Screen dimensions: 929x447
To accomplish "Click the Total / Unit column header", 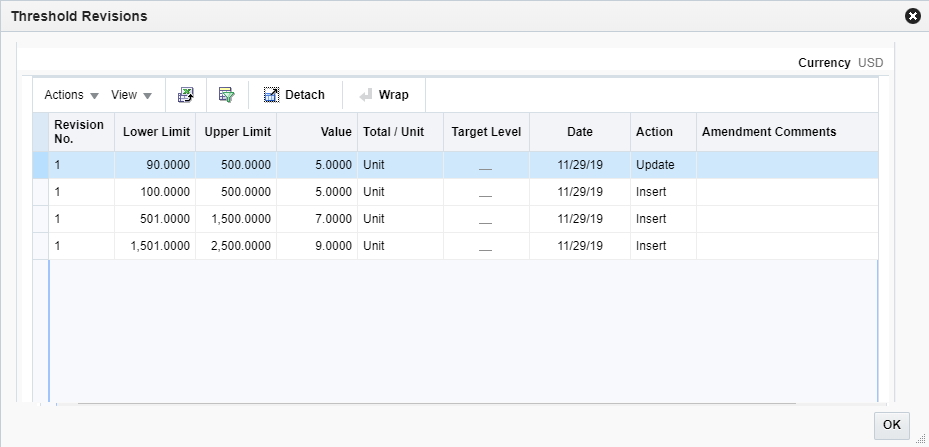I will click(x=401, y=132).
